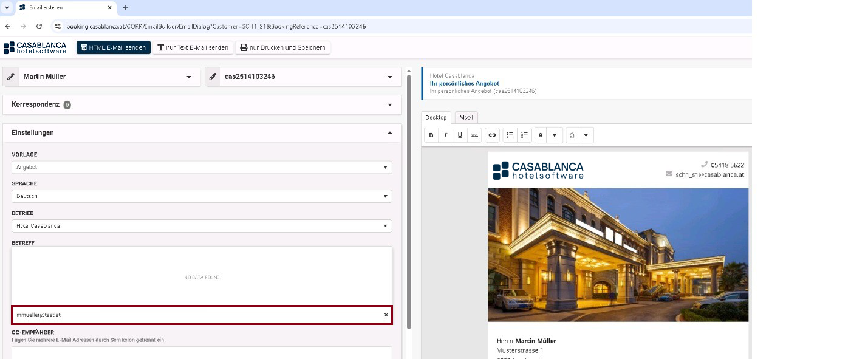
Task: Switch to the Desktop preview tab
Action: click(x=436, y=118)
